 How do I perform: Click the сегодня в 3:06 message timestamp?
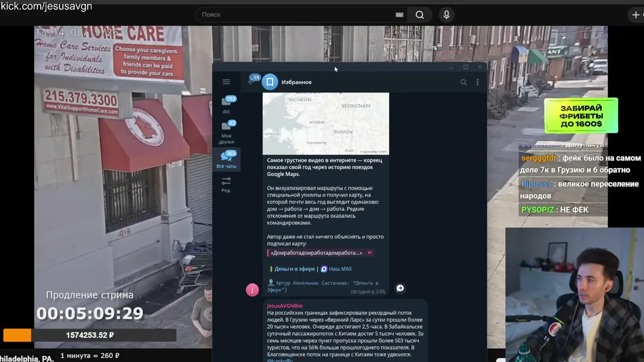pyautogui.click(x=368, y=292)
